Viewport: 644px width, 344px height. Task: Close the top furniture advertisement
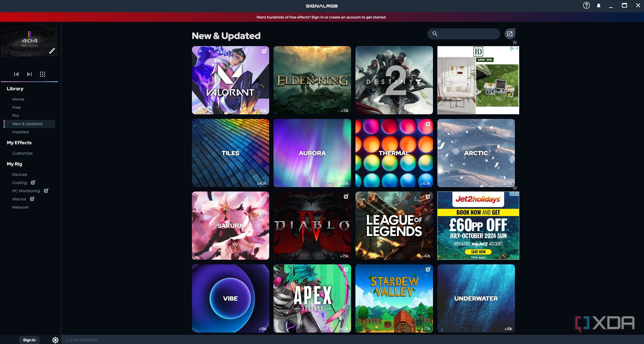(517, 48)
